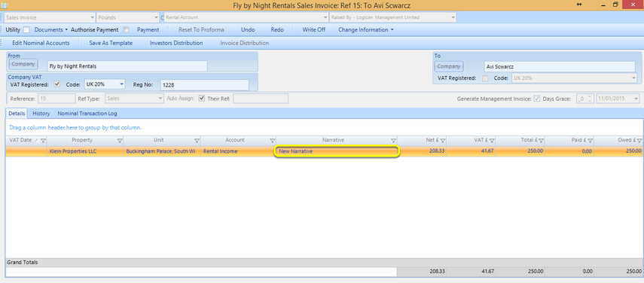Click the Reg No field showing 1228
Screen dimensions: 644x283
point(204,85)
